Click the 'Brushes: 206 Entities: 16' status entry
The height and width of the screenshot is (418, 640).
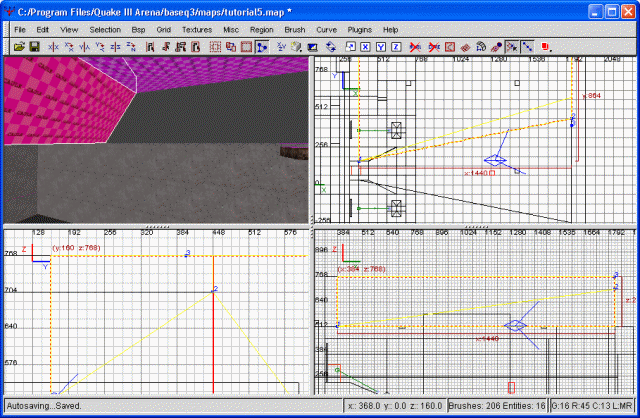click(497, 406)
